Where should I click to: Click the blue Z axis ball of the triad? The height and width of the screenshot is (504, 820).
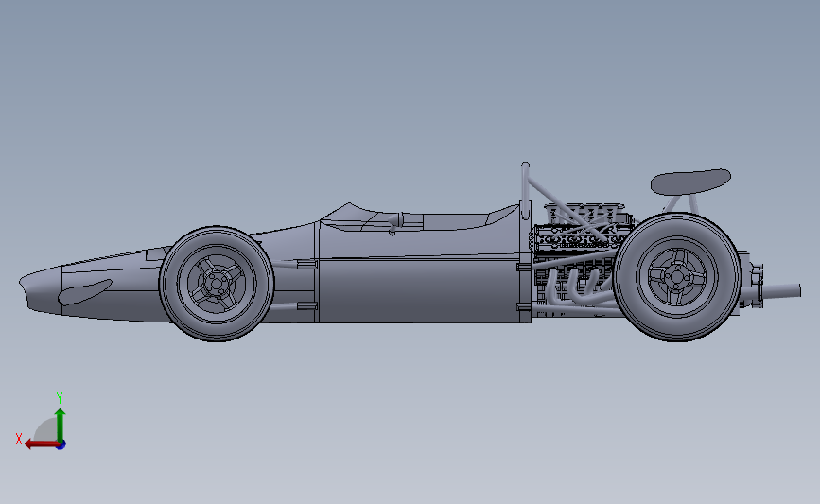[x=61, y=445]
